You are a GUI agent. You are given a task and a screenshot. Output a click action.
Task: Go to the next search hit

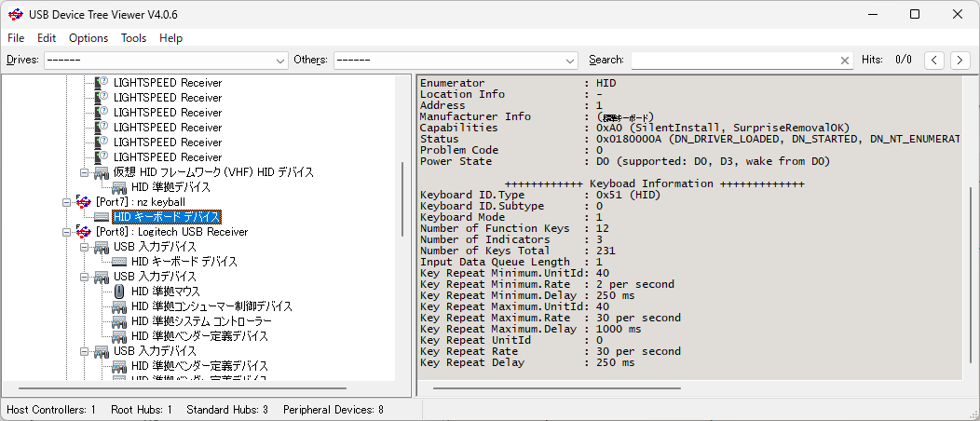(x=960, y=60)
